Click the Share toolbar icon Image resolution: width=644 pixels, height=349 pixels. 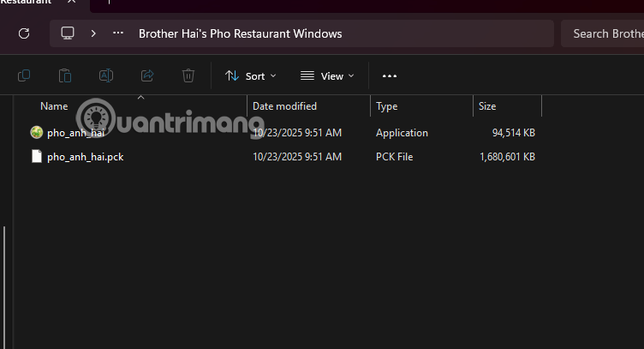click(147, 76)
